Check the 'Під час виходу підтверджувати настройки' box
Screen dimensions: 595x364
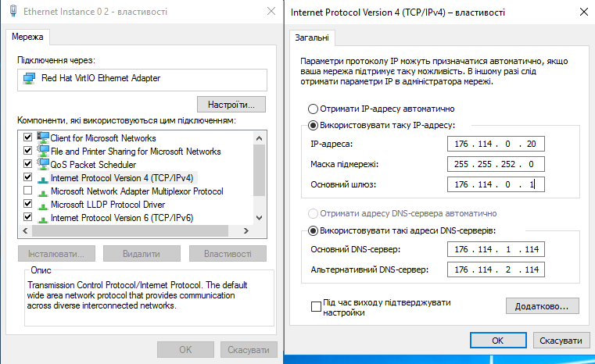(316, 306)
